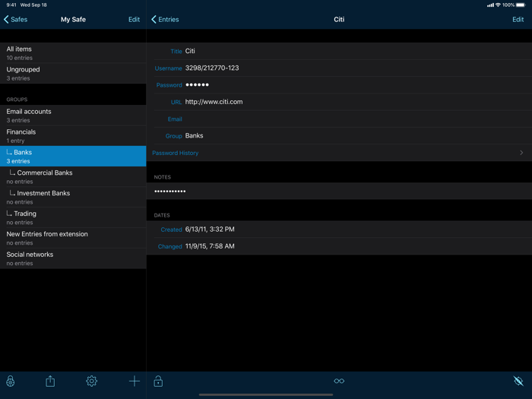The width and height of the screenshot is (532, 399).
Task: Open Email accounts group
Action: coord(73,116)
